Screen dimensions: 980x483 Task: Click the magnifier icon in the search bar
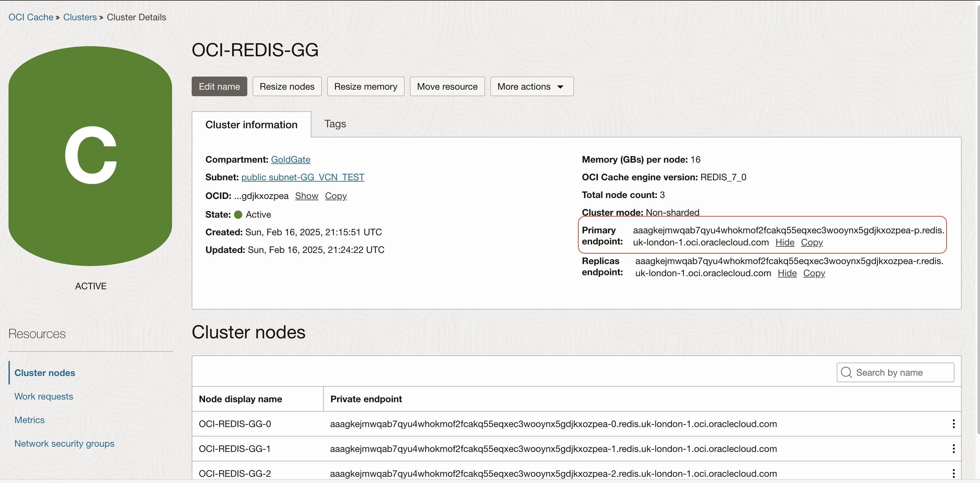846,372
